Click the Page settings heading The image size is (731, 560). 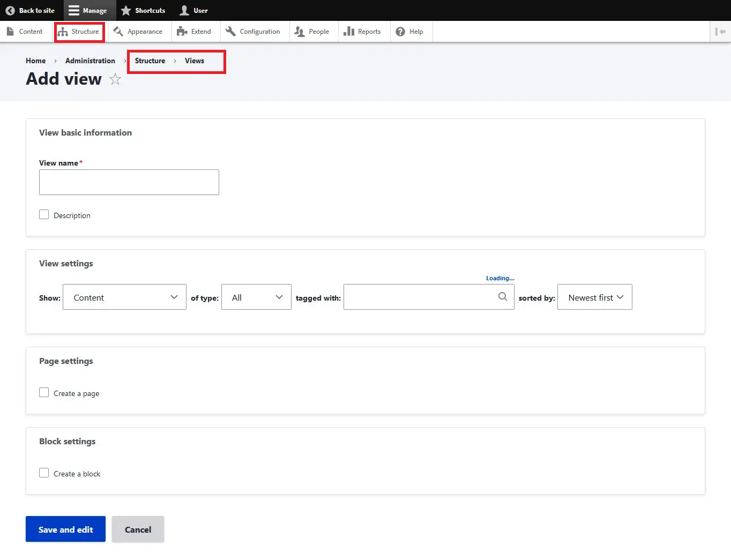point(66,361)
